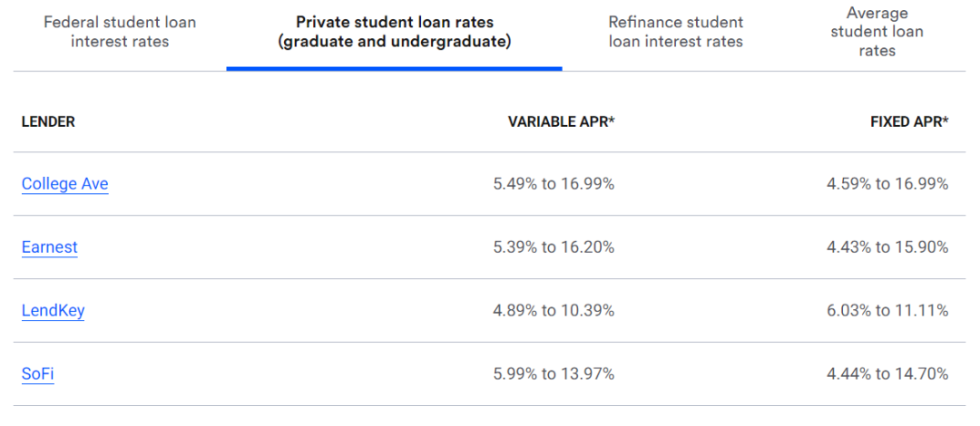Open the Federal student loan interest rates tab
This screenshot has height=426, width=980.
(x=120, y=32)
